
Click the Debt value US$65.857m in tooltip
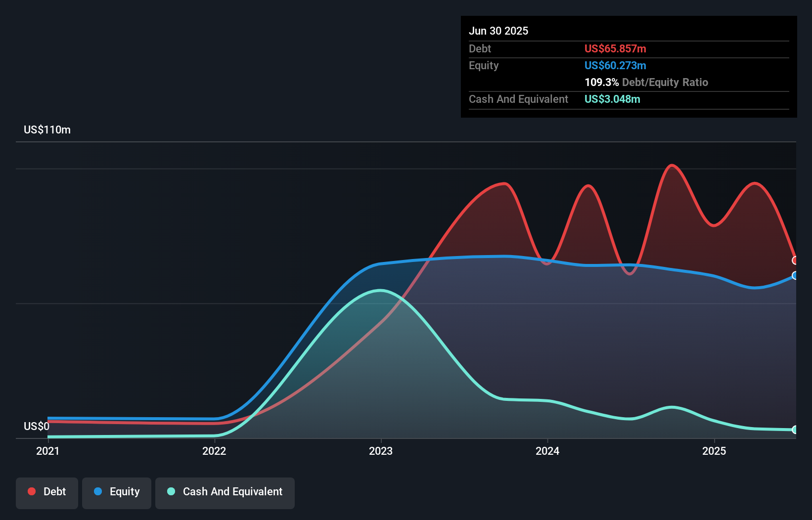tap(615, 48)
